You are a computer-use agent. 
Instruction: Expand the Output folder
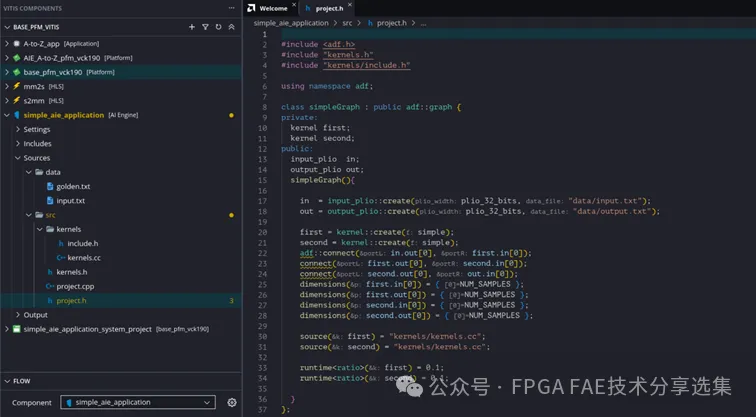(x=18, y=315)
